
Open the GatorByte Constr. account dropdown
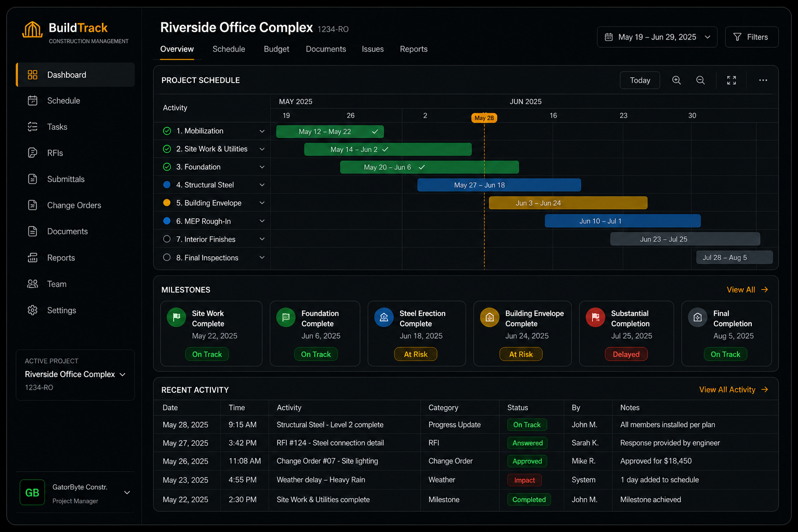(127, 493)
